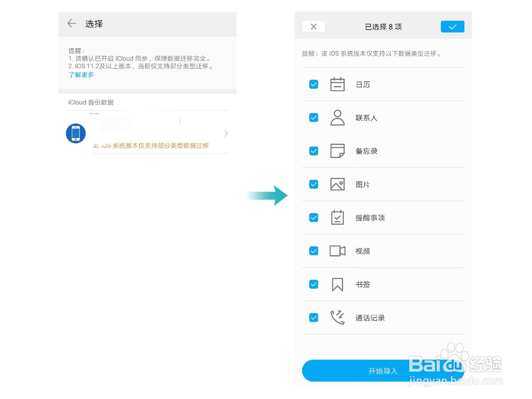Uncheck the 备忘录 checkbox

313,151
